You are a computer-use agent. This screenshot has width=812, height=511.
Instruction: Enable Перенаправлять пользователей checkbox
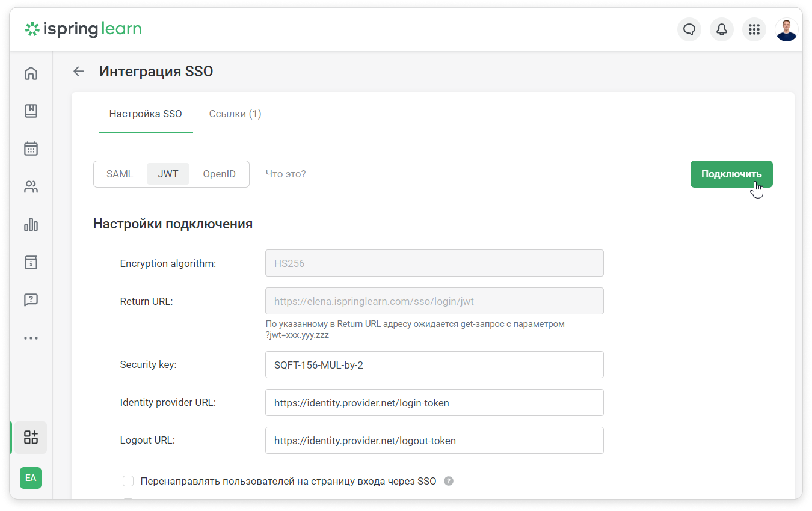128,481
